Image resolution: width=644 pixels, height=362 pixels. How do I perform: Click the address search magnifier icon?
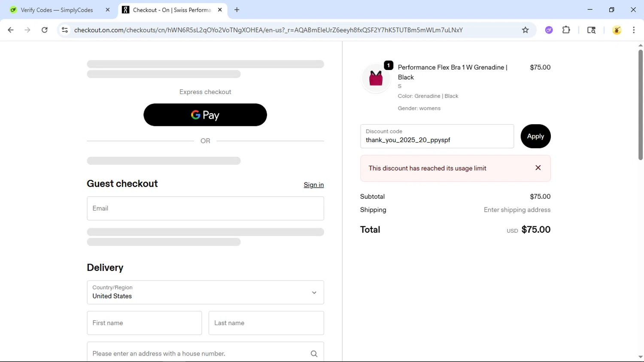click(314, 354)
